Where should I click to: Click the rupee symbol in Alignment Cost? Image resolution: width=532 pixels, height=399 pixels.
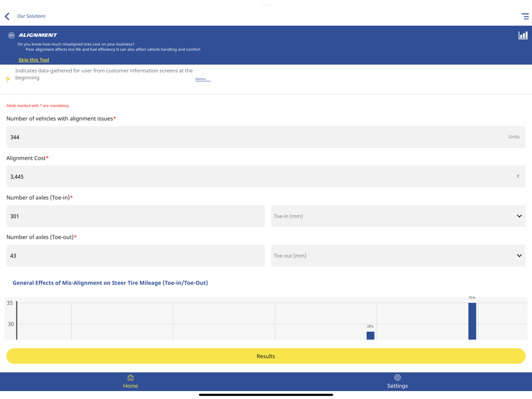point(518,176)
